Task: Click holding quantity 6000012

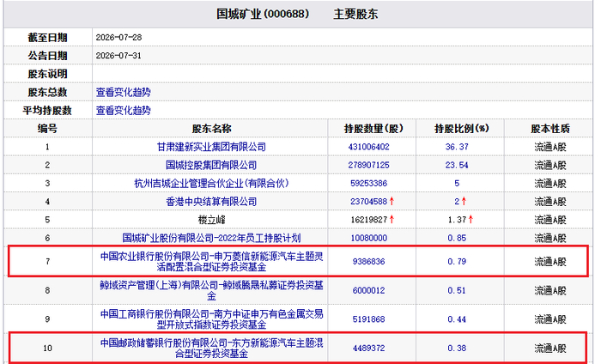Action: (x=368, y=290)
